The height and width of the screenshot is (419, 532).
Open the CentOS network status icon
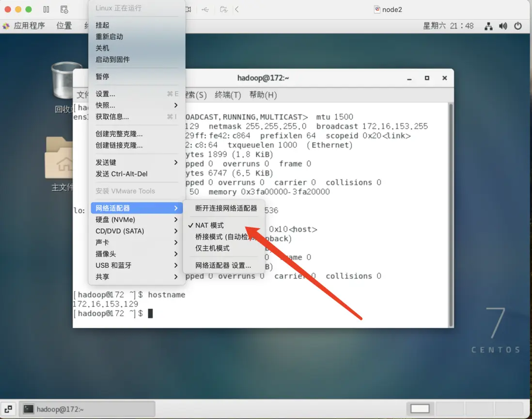point(488,26)
